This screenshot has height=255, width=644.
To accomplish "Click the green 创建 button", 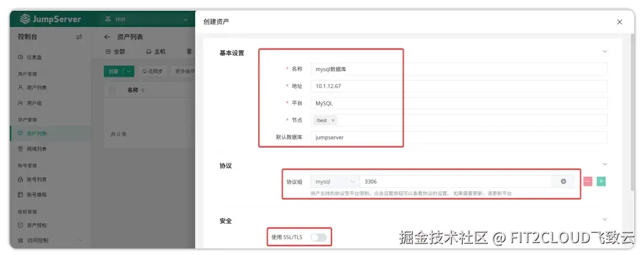I will pyautogui.click(x=113, y=71).
